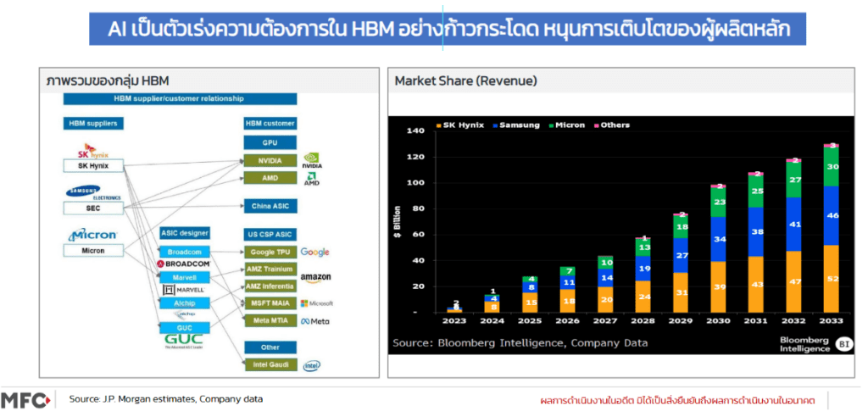868x411 pixels.
Task: Select the Broadcom ASIC designer box
Action: click(x=184, y=252)
